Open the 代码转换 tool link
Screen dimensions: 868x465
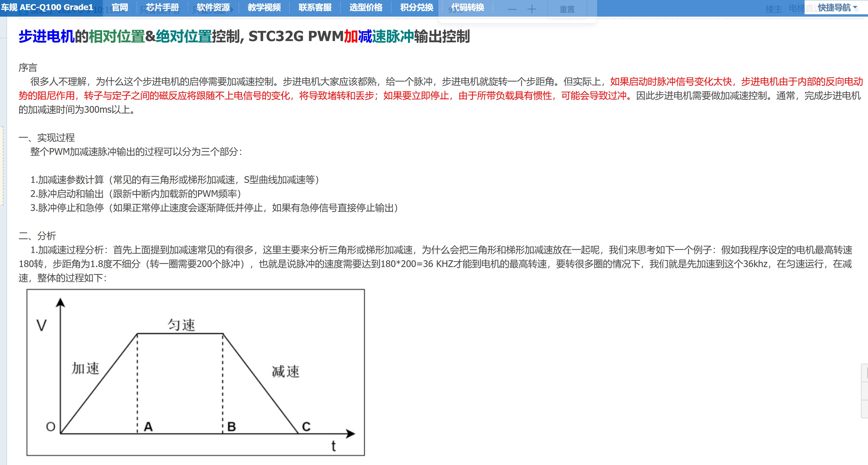tap(467, 8)
